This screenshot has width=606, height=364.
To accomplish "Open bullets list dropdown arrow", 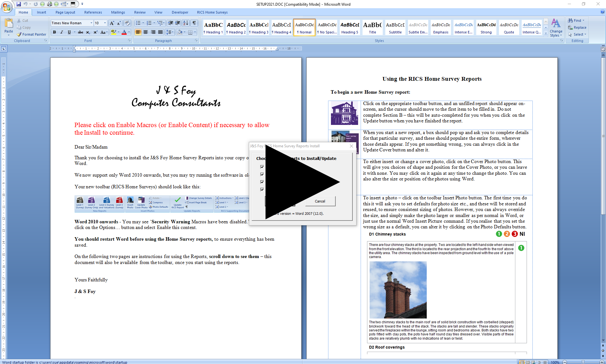I will pos(143,23).
